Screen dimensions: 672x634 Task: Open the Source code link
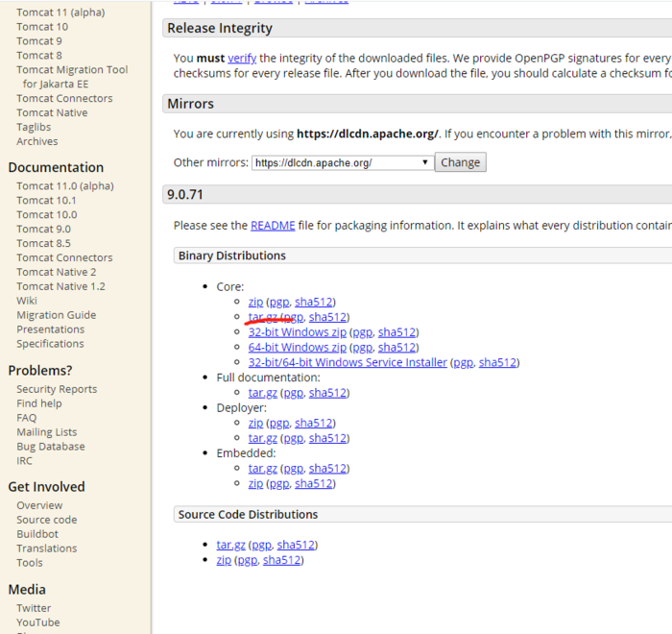(47, 520)
